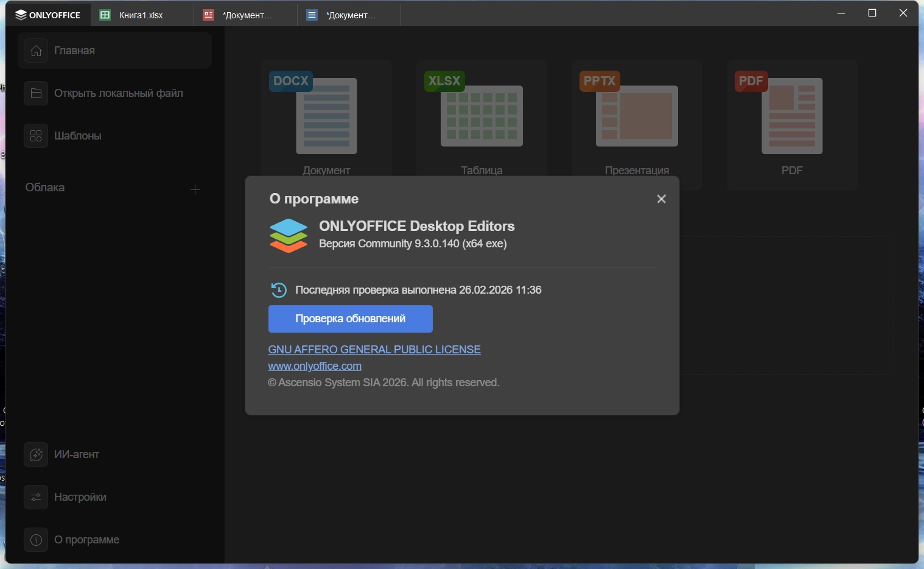Screen dimensions: 924x569
Task: Click the last-check clock refresh icon
Action: click(x=279, y=290)
